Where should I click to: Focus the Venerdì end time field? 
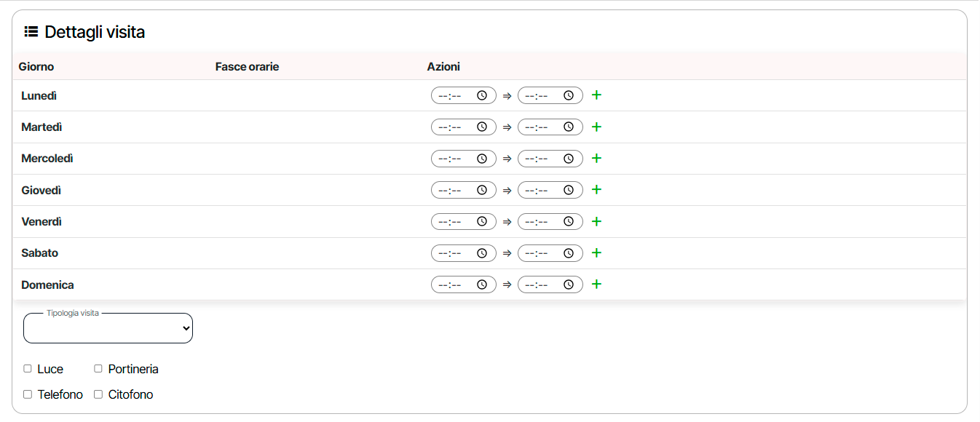pos(541,221)
